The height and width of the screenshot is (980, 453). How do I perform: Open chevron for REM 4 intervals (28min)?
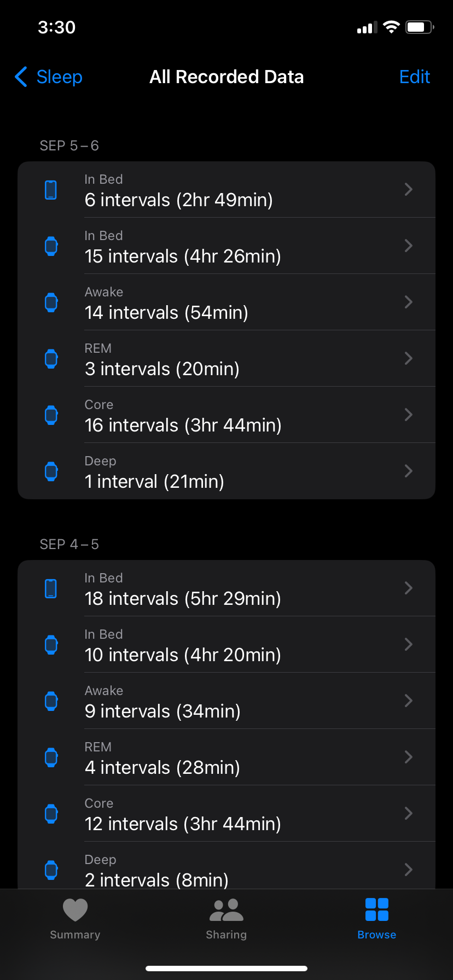click(x=408, y=757)
